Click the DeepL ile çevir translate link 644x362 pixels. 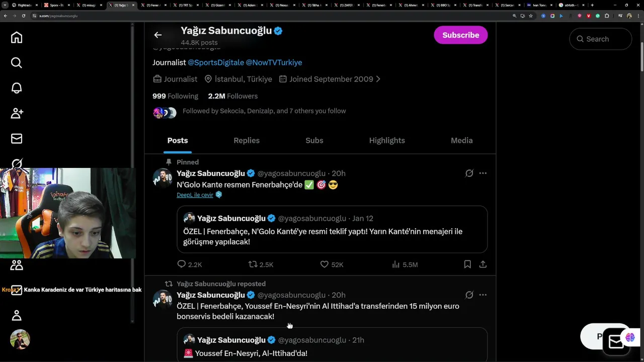point(195,195)
